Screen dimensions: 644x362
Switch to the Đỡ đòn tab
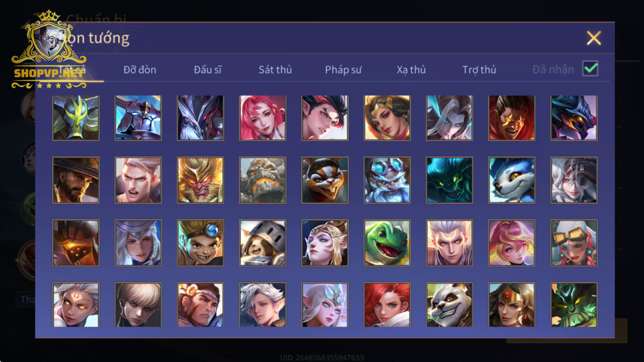pos(140,70)
